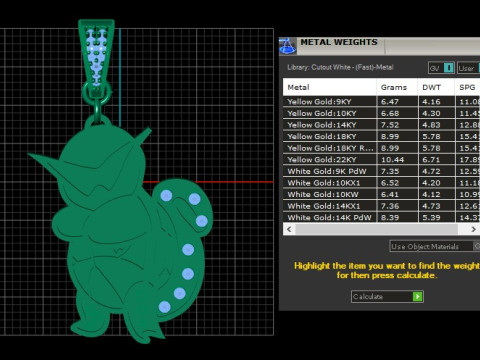Toggle Use Object Materials option
480x360 pixels.
[435, 246]
